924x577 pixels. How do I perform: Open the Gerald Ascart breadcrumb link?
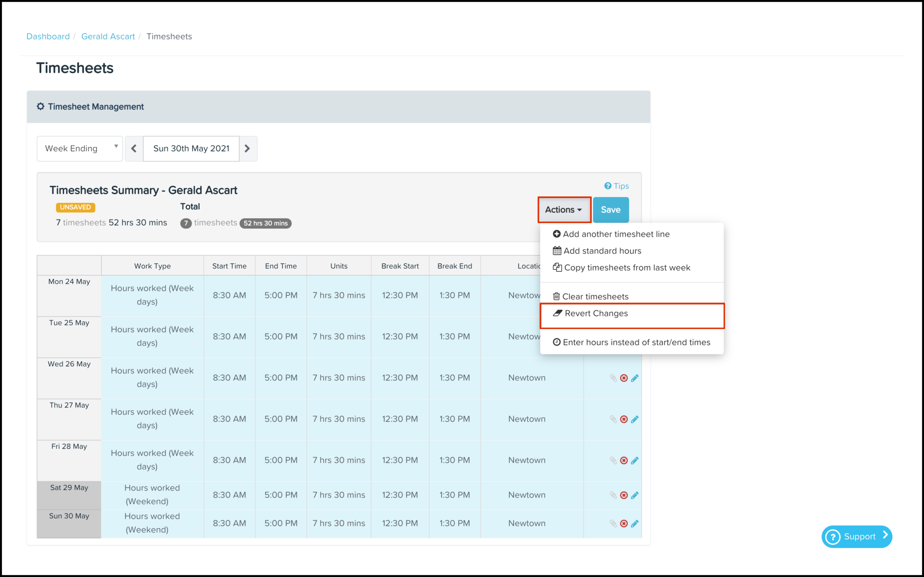pos(108,36)
